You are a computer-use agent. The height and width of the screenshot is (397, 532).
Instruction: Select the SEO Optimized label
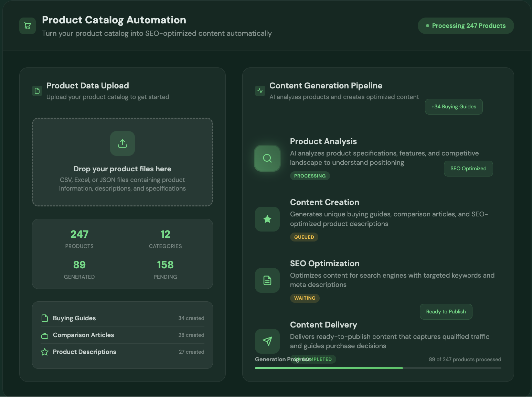click(468, 169)
